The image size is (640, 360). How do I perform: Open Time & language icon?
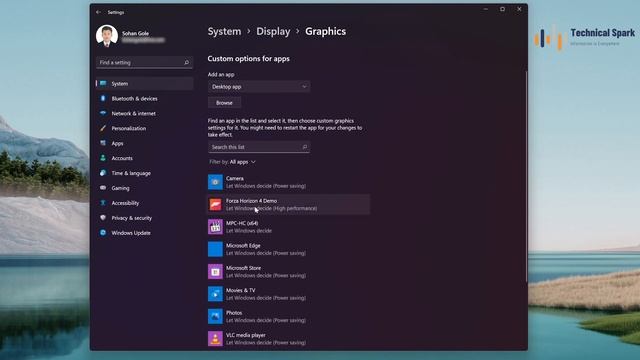point(103,173)
